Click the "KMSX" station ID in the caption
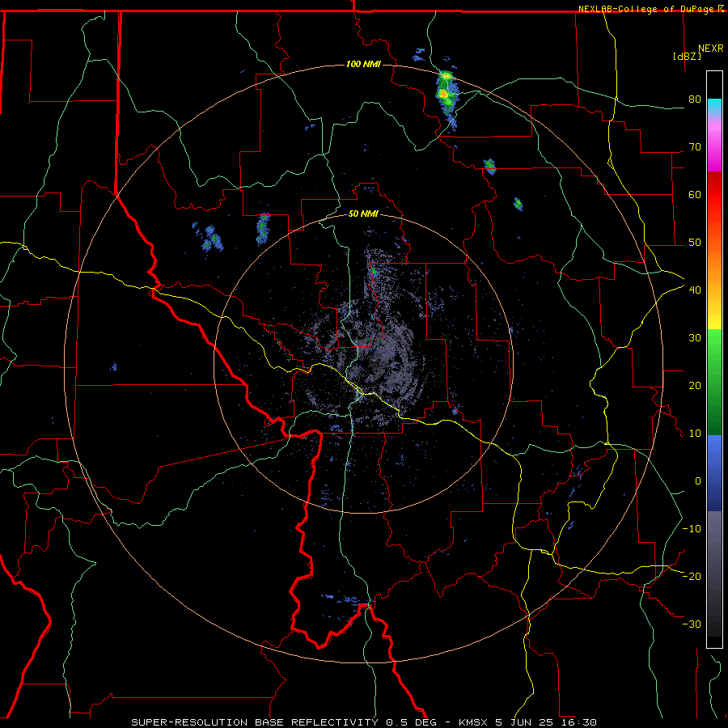 click(x=473, y=722)
